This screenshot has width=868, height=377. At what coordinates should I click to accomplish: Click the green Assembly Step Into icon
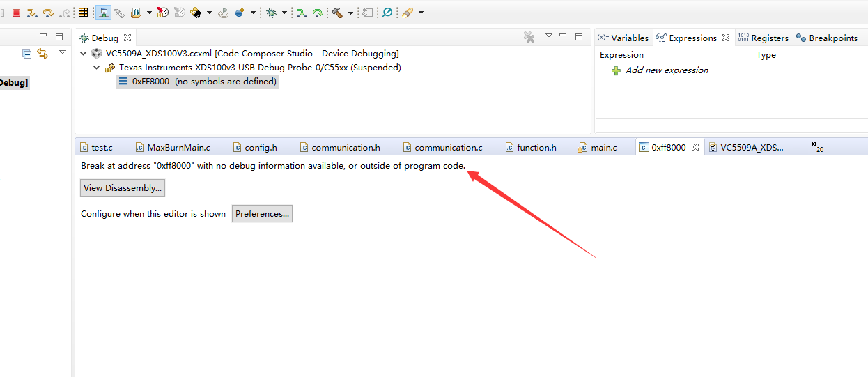tap(302, 13)
